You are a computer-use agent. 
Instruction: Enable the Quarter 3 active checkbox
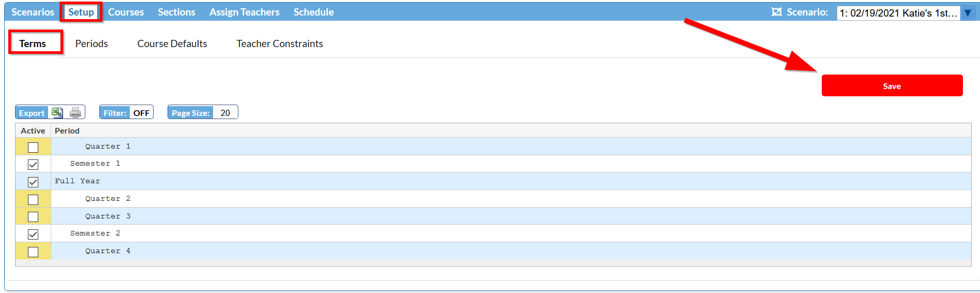(x=33, y=217)
